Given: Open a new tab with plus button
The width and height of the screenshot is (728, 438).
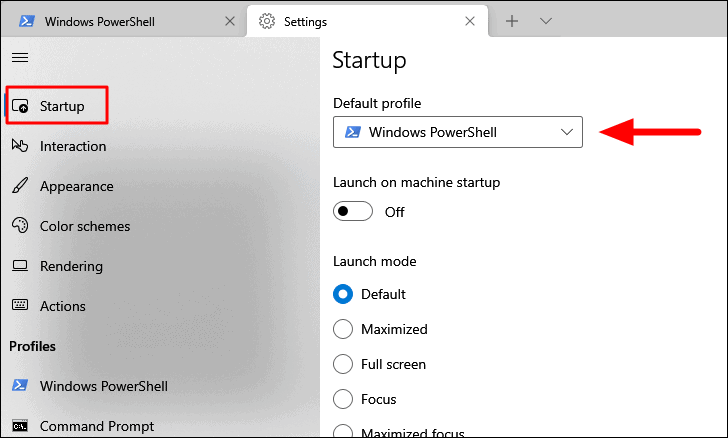Looking at the screenshot, I should click(x=512, y=21).
